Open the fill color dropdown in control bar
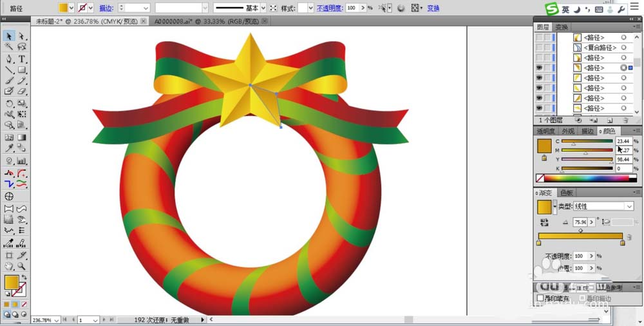Screen dimensions: 644x326 point(71,8)
